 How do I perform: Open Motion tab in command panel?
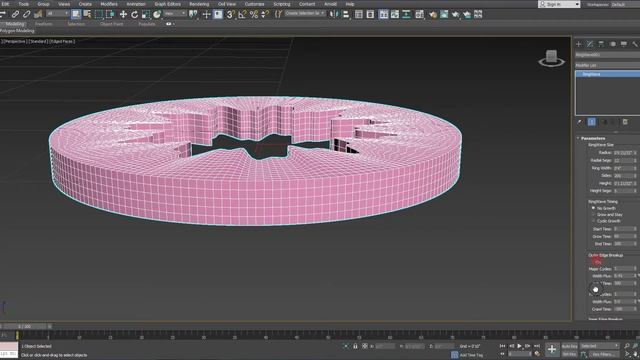click(613, 44)
